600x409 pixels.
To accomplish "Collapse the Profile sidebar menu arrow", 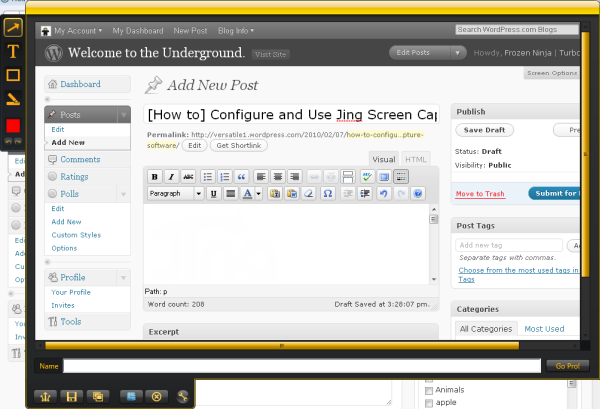I will click(x=123, y=277).
